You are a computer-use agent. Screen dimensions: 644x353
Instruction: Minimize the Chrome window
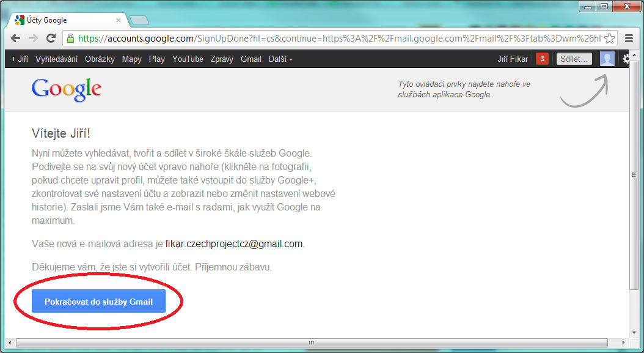[588, 7]
